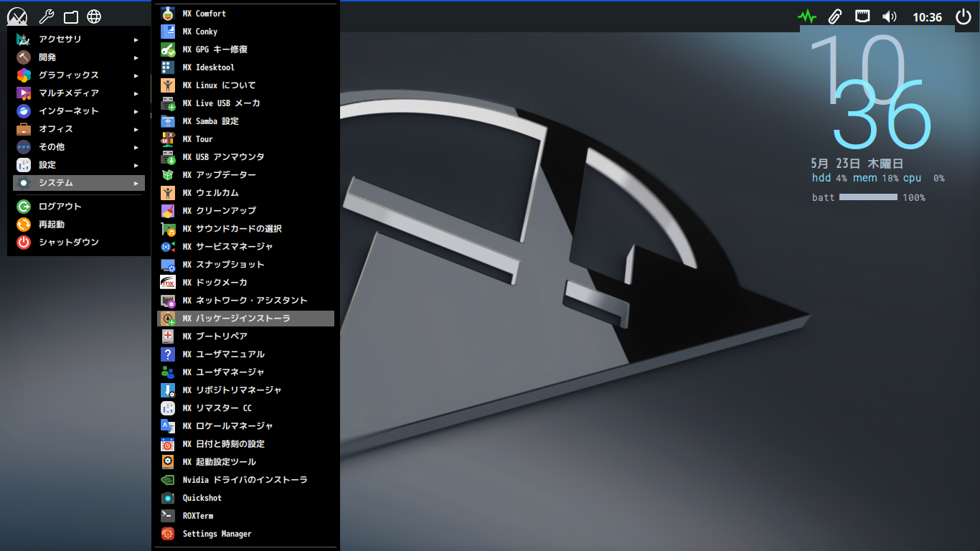980x551 pixels.
Task: Click the Conky date 5月 23日 木曜日
Action: click(x=857, y=164)
